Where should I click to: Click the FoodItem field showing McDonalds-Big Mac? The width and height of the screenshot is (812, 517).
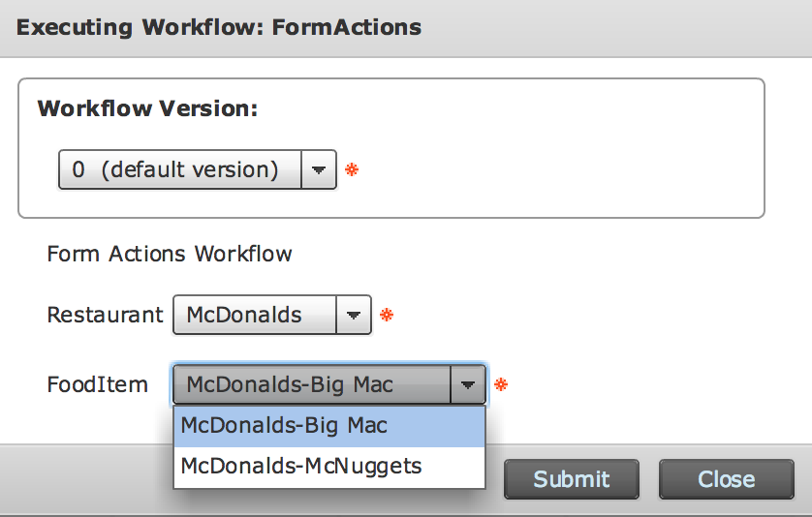311,384
